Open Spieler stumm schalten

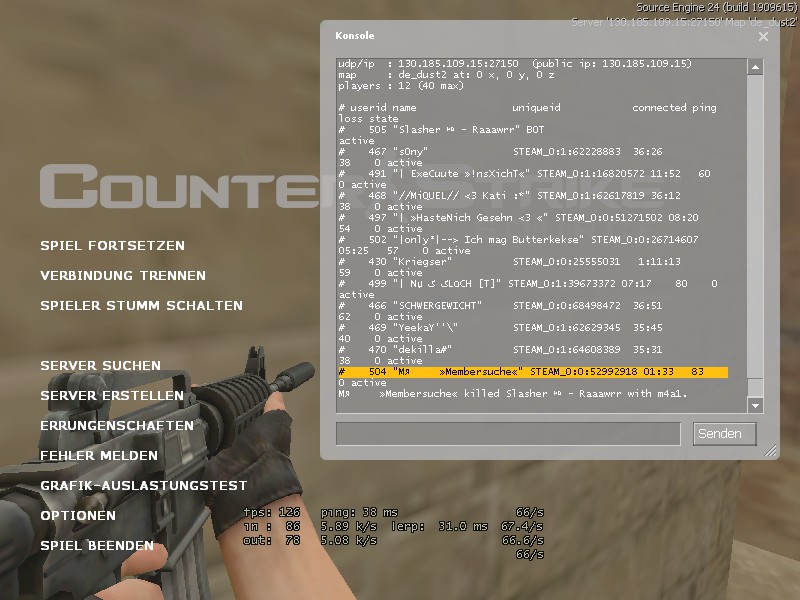pos(141,306)
